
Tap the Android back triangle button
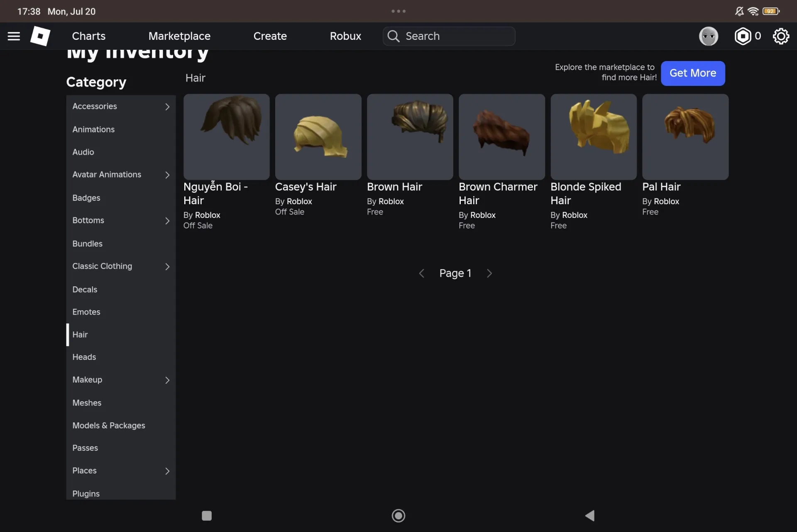590,516
